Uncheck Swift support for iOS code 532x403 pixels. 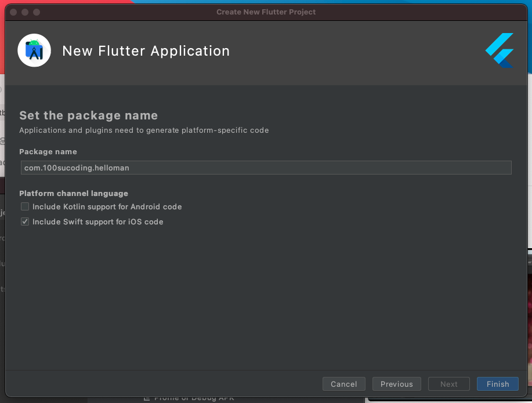[25, 222]
